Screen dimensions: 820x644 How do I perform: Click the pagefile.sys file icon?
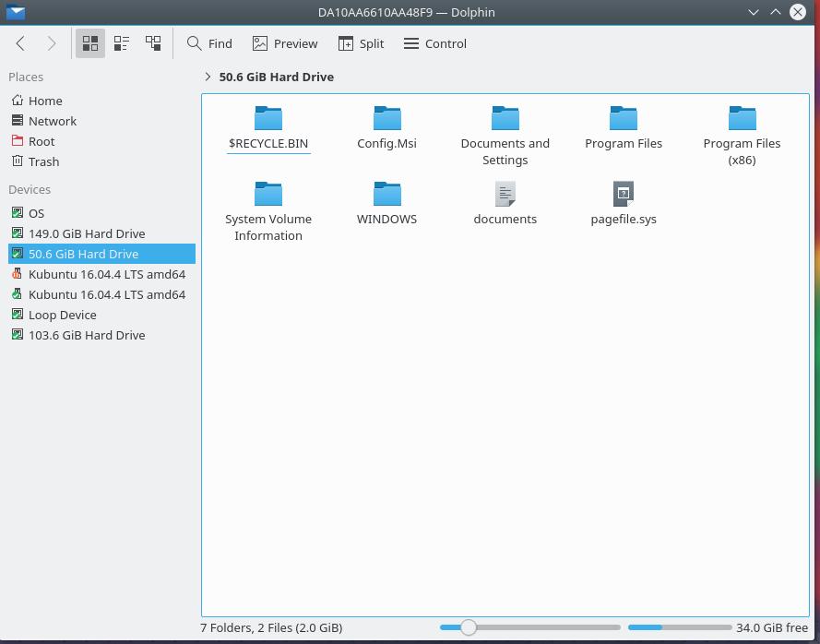coord(624,194)
